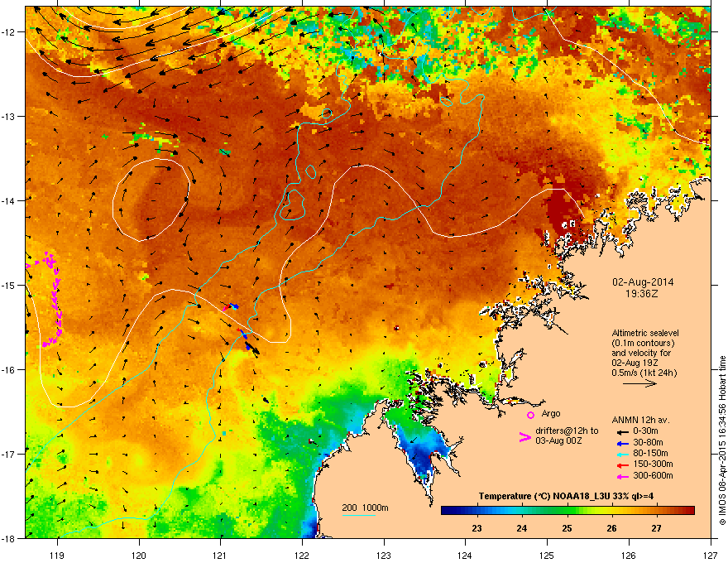Select the black 0-30m arrow legend symbol

[x=621, y=432]
